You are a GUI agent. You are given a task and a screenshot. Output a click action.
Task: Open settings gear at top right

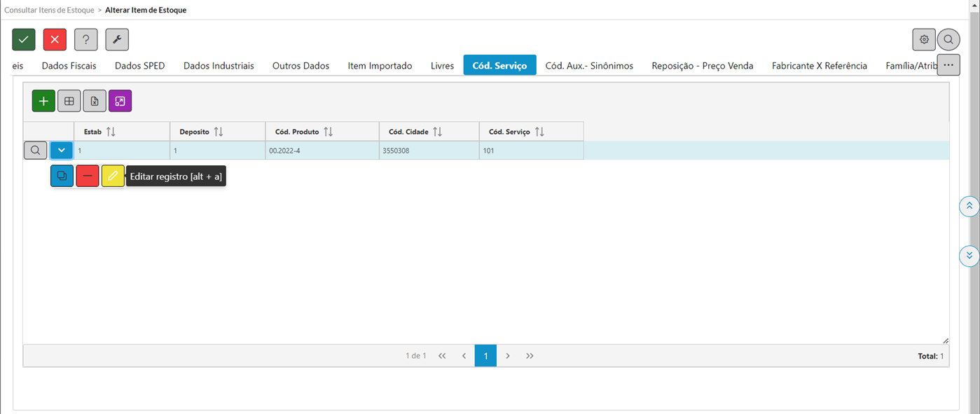[x=924, y=39]
